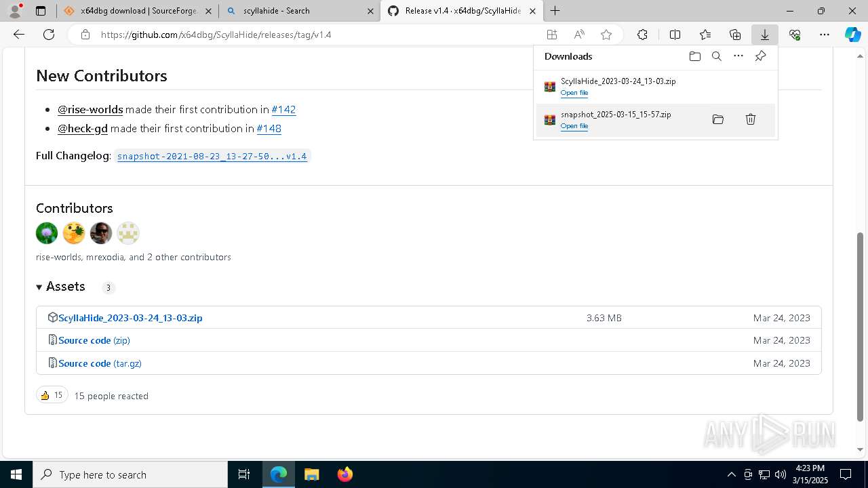Open the browser Apps grid icon
Screen dimensions: 868x488
coord(552,35)
